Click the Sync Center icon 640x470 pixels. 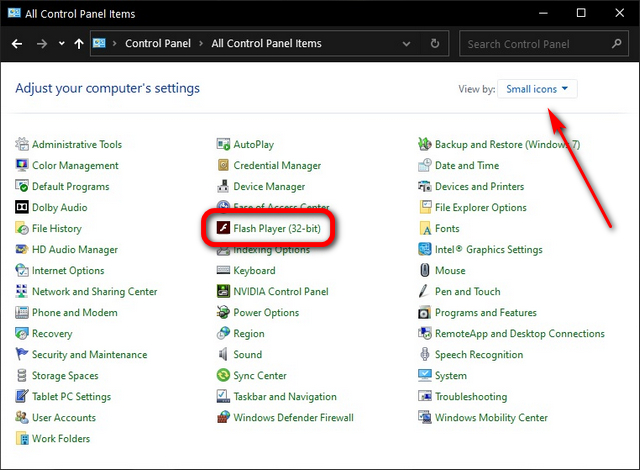click(x=224, y=376)
